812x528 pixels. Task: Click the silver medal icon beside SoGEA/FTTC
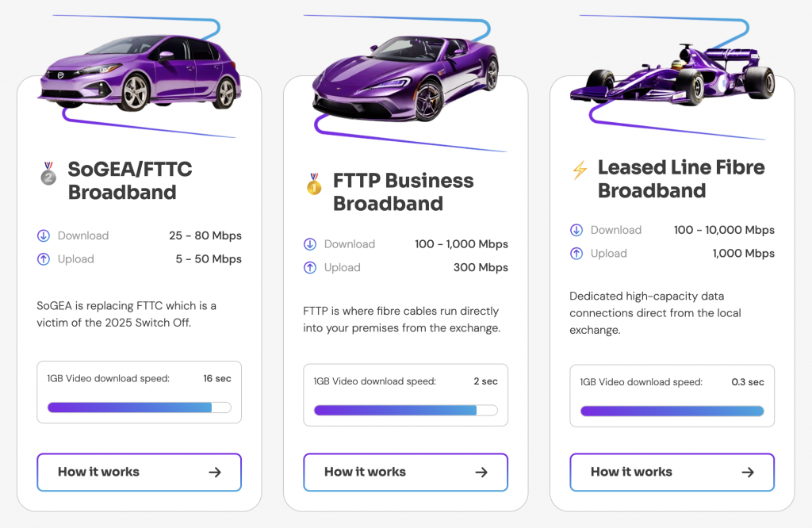[48, 173]
